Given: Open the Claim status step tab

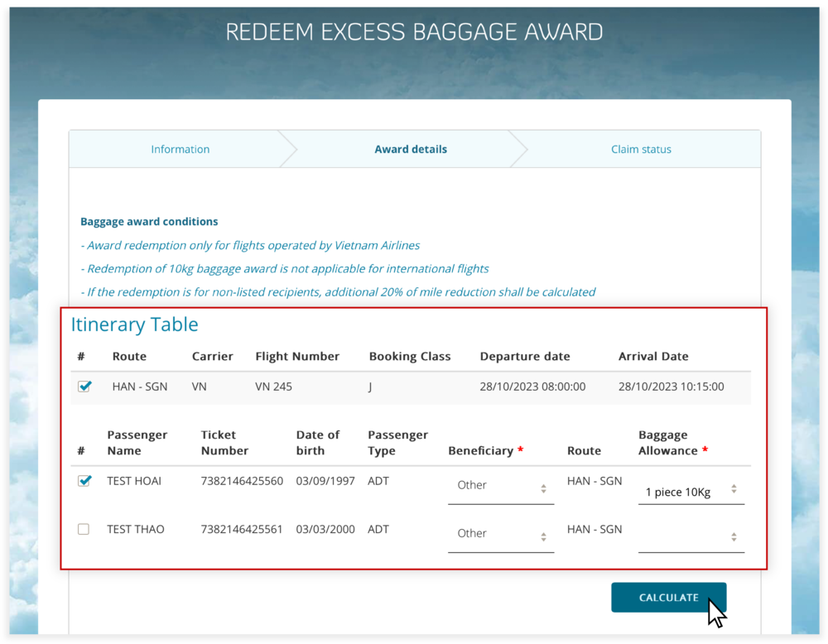Looking at the screenshot, I should pyautogui.click(x=641, y=150).
